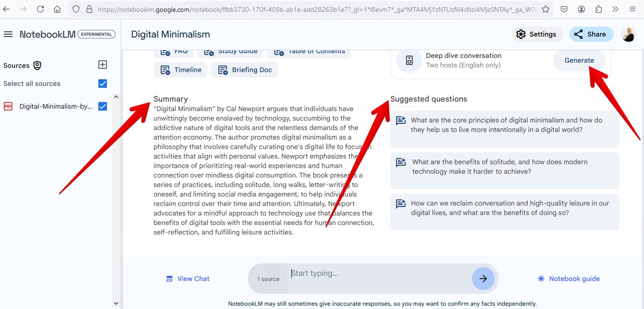Uncheck the Digital-Minimalism PDF source checkbox

(x=102, y=106)
